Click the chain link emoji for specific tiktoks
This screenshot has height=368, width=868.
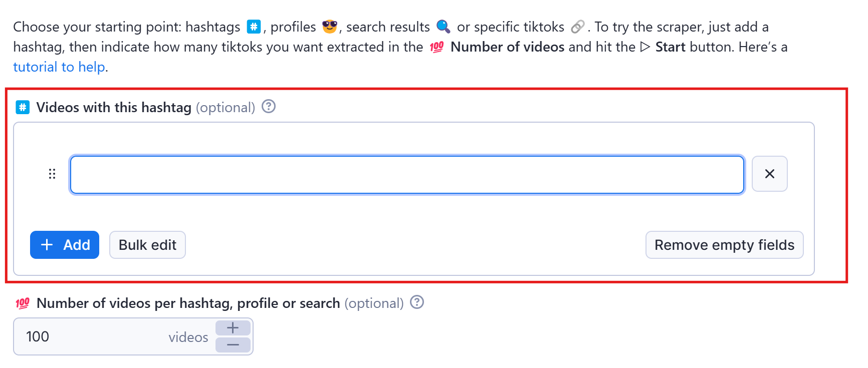pyautogui.click(x=579, y=26)
